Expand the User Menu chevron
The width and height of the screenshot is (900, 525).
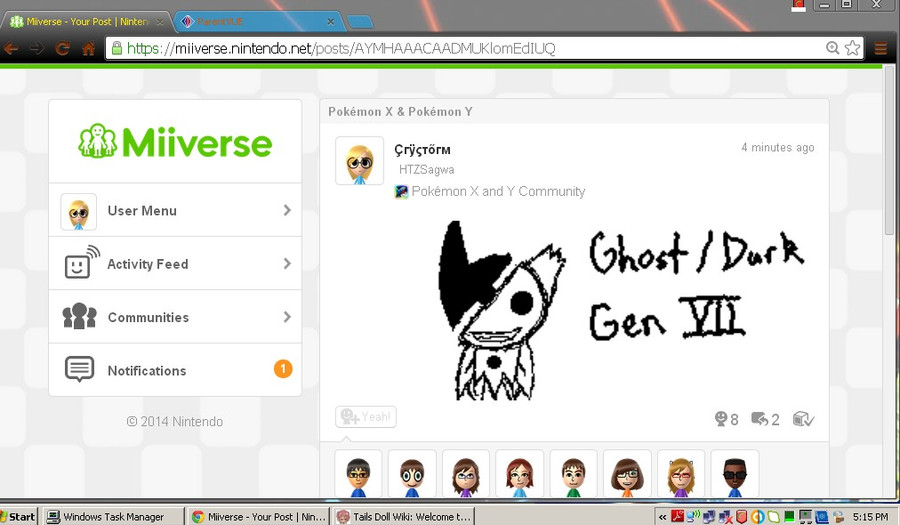click(287, 211)
